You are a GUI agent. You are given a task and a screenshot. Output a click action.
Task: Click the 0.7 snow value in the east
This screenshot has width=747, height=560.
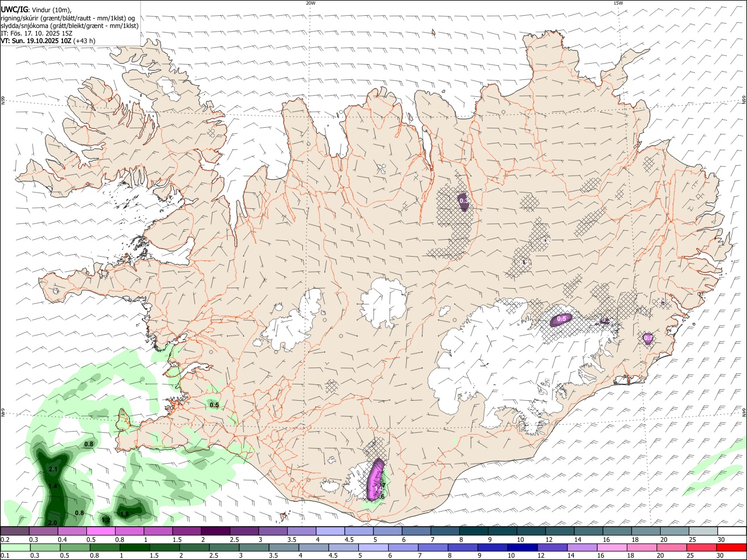coord(648,338)
